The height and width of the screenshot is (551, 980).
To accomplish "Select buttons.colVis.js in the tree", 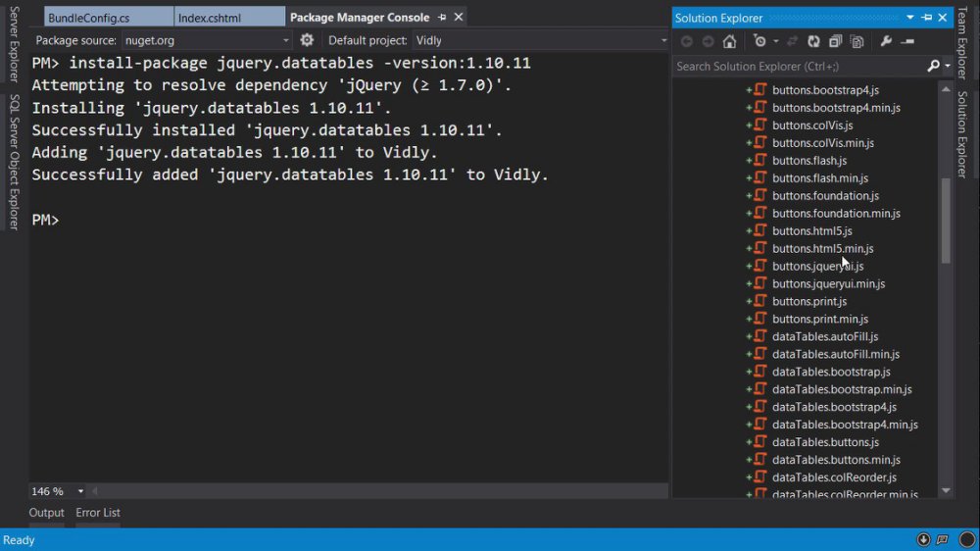I will [x=812, y=125].
